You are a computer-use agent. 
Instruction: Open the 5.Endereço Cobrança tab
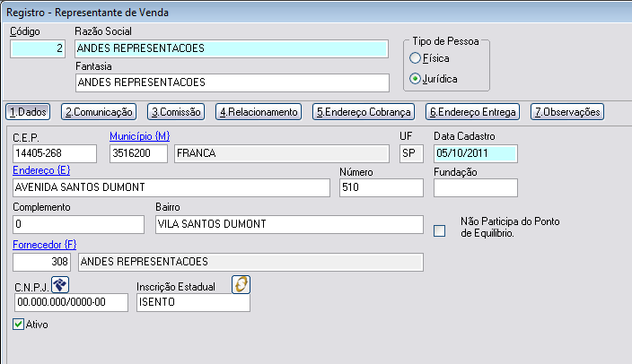364,112
